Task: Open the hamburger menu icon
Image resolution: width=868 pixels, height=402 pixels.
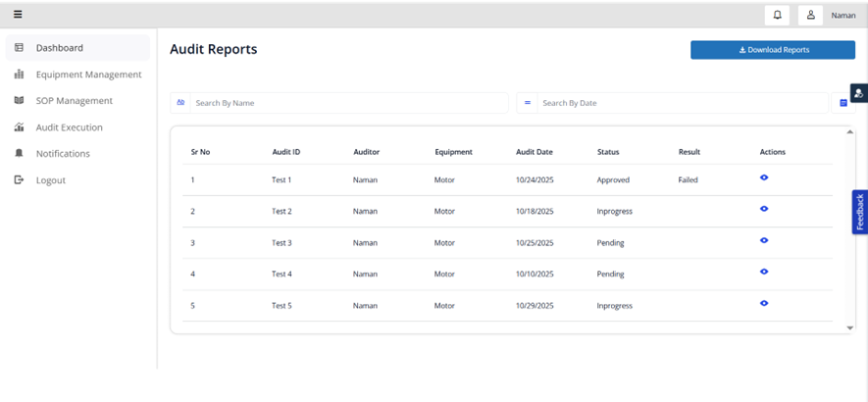Action: [x=18, y=15]
